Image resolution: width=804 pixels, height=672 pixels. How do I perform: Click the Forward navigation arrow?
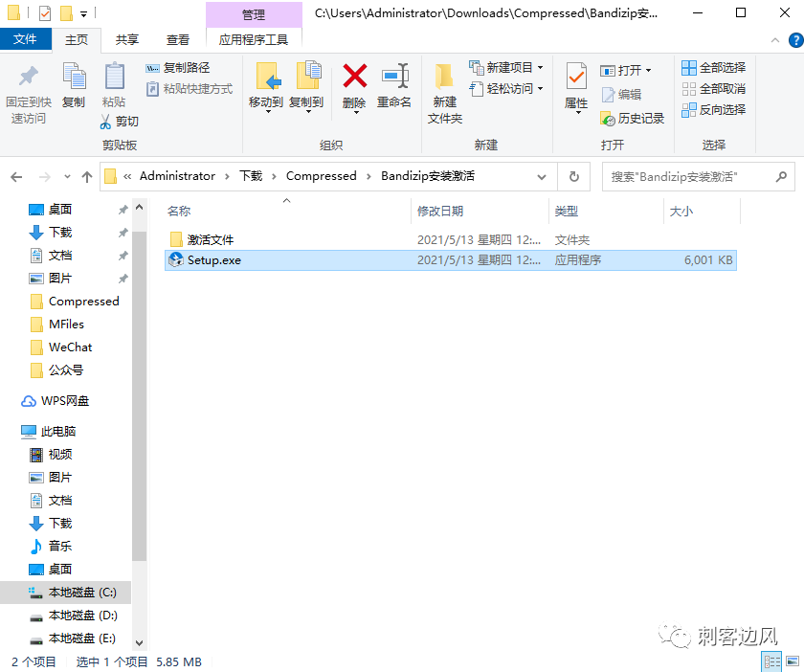tap(45, 177)
